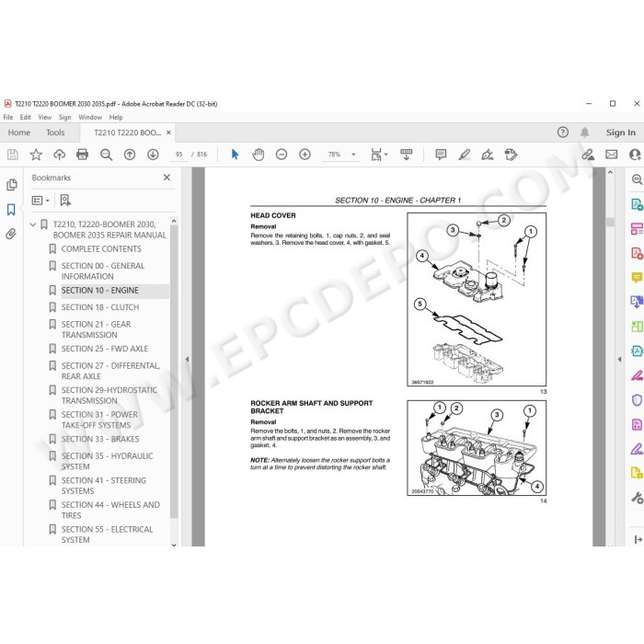Expand the right tools pane labels
Viewport: 644px width, 644px height.
click(x=638, y=540)
